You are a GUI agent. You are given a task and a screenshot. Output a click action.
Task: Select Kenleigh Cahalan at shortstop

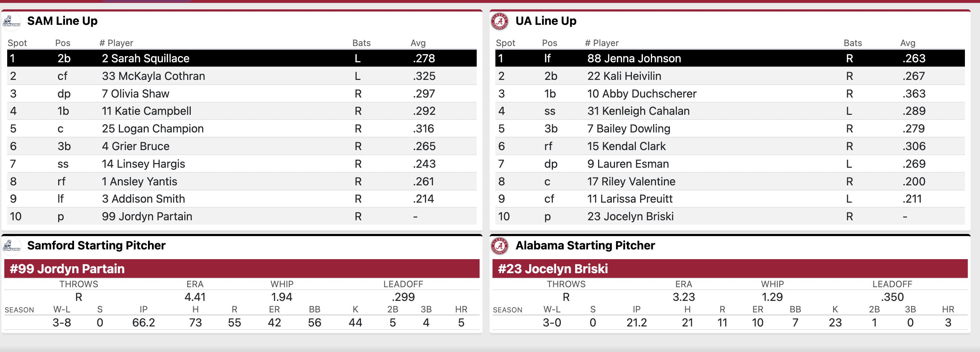click(x=730, y=111)
